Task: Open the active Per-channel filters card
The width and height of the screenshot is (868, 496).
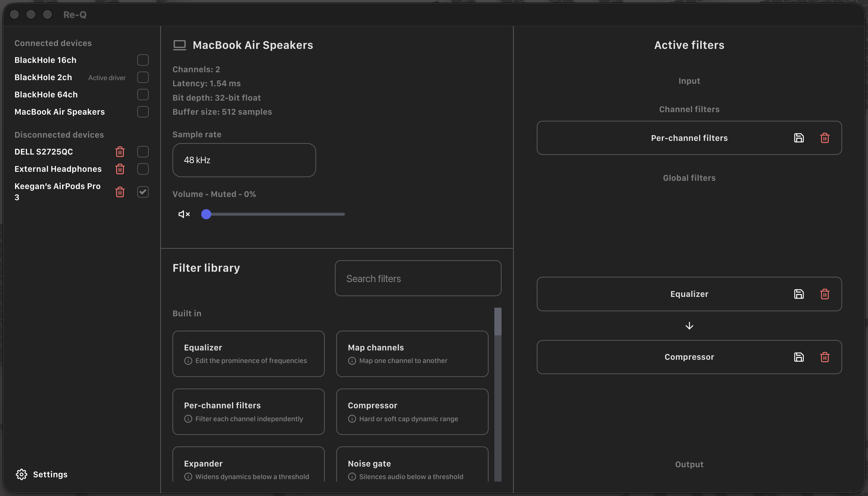Action: [689, 138]
